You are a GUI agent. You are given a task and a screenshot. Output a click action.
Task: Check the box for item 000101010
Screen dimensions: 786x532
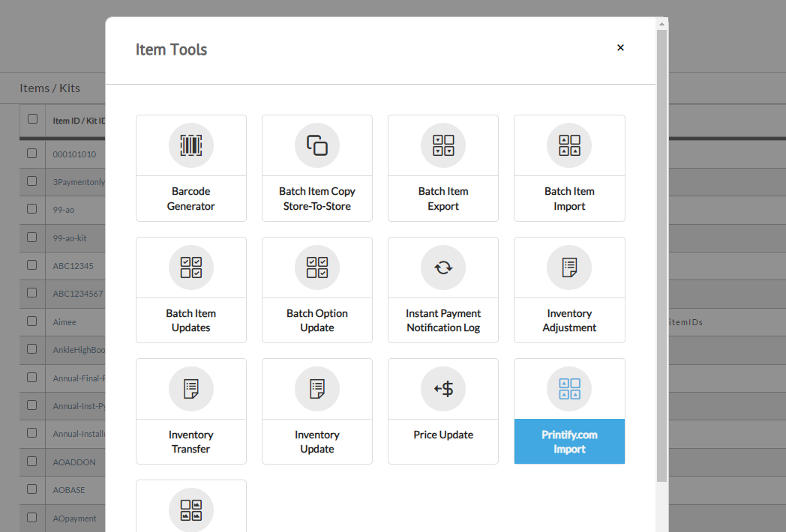32,154
